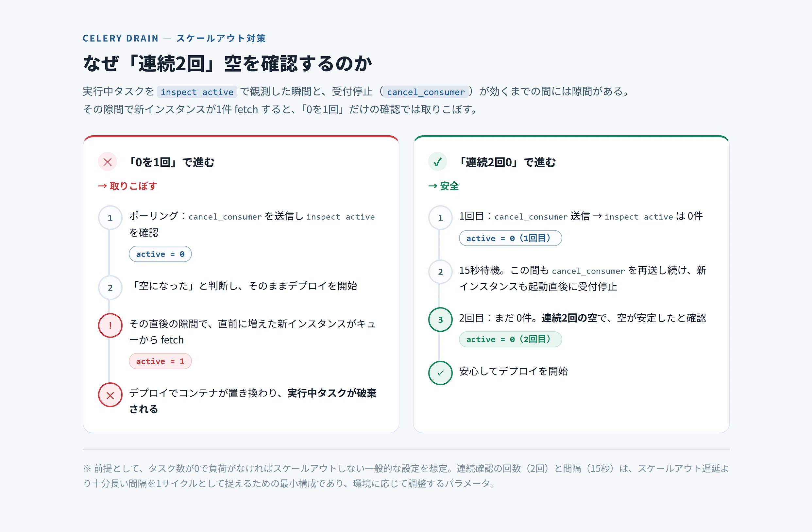
Task: Click step 2 circle beside 15秒待機 text
Action: click(440, 272)
